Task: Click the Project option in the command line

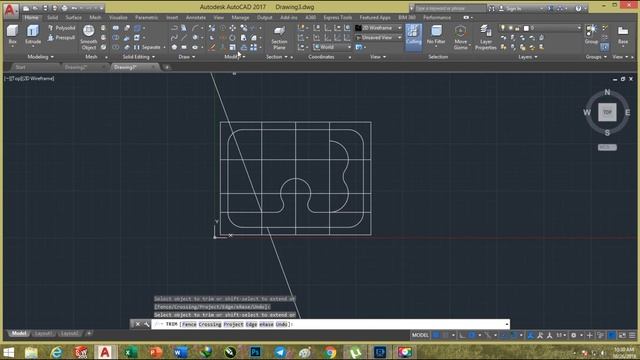Action: [233, 324]
